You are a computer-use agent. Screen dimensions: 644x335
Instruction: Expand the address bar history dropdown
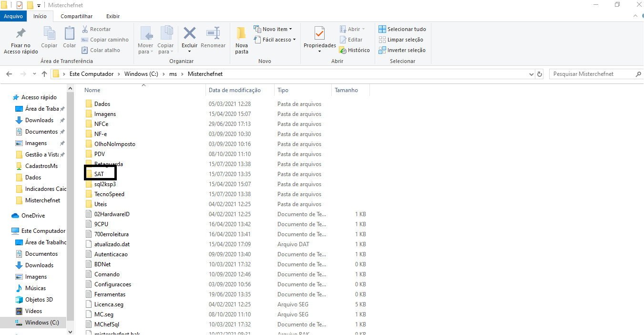coord(532,74)
